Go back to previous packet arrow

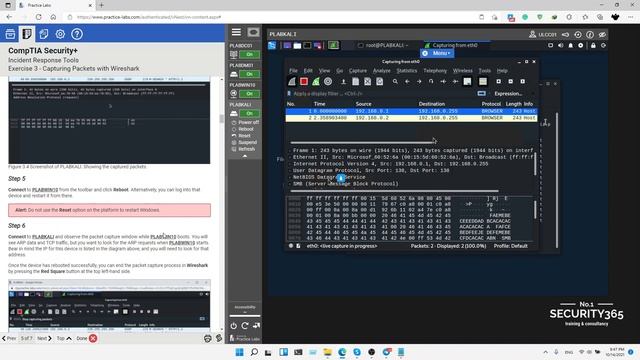[x=407, y=82]
